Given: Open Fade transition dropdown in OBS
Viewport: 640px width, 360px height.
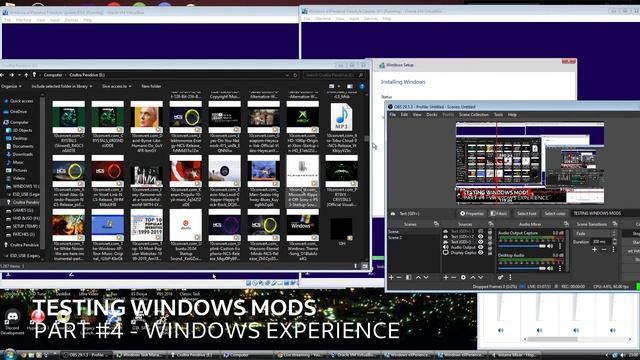Looking at the screenshot, I should tap(596, 234).
